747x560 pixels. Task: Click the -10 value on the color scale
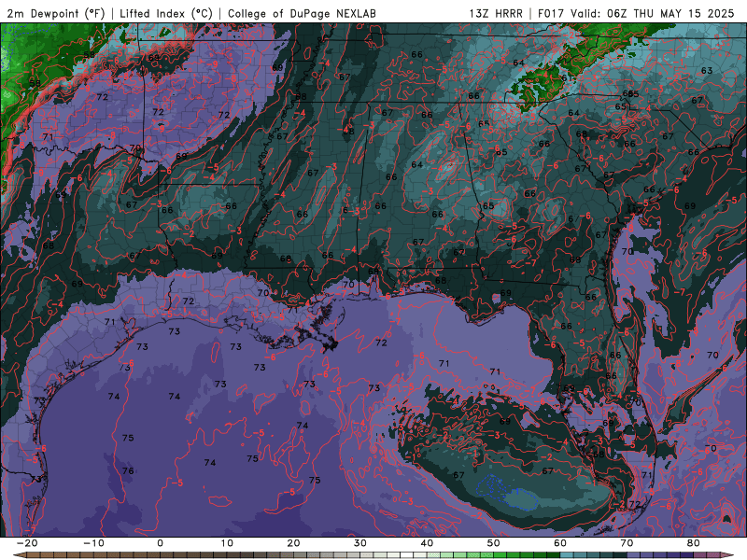click(x=93, y=543)
